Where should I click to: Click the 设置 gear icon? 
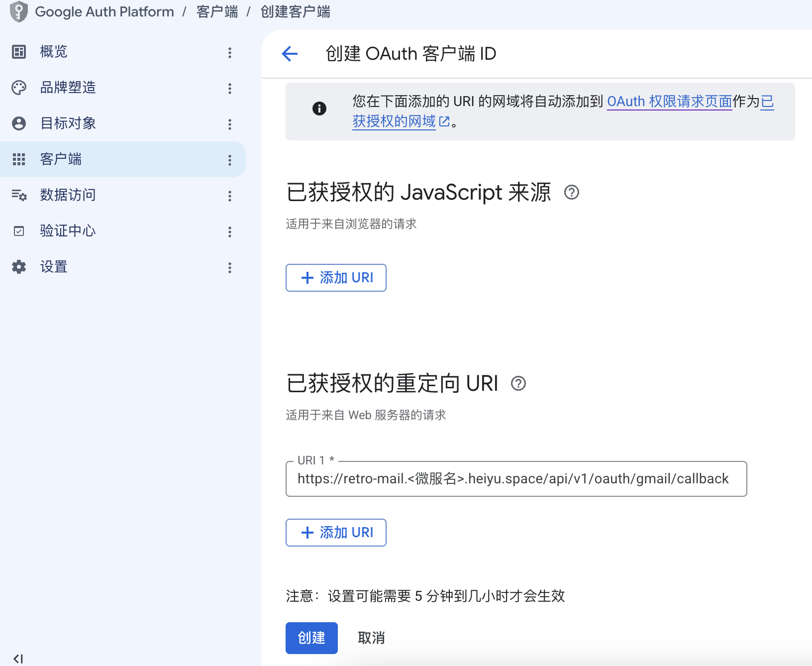(19, 267)
